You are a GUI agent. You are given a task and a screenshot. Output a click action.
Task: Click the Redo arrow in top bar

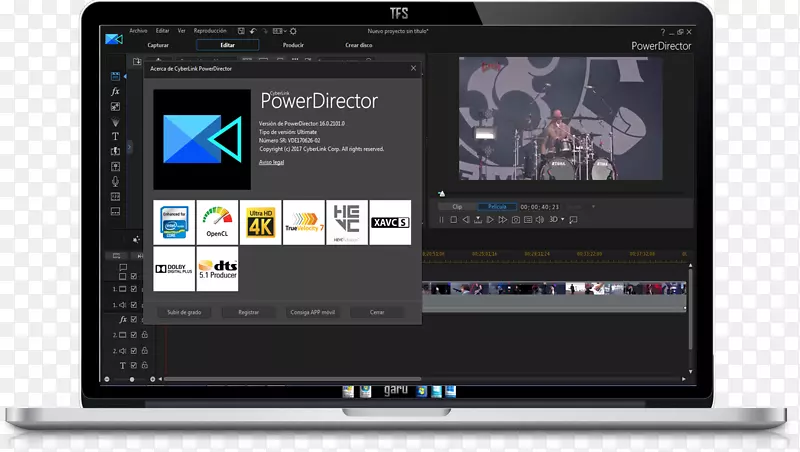(264, 31)
